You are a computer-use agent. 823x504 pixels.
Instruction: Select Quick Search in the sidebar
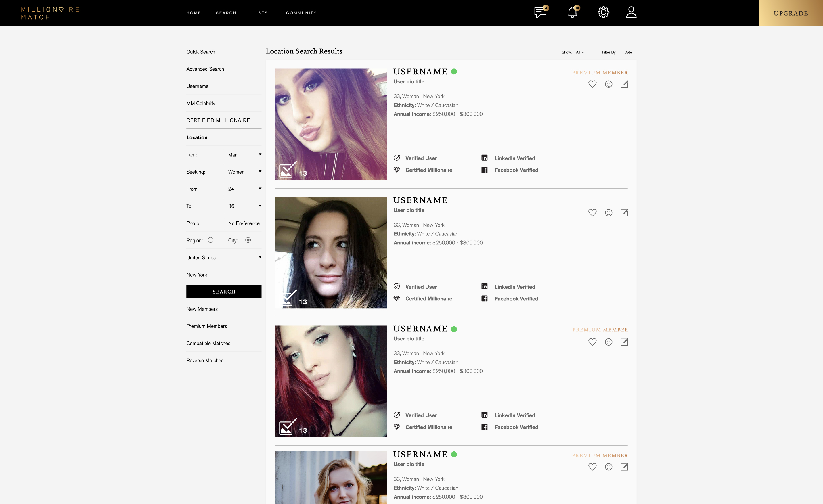[x=201, y=52]
